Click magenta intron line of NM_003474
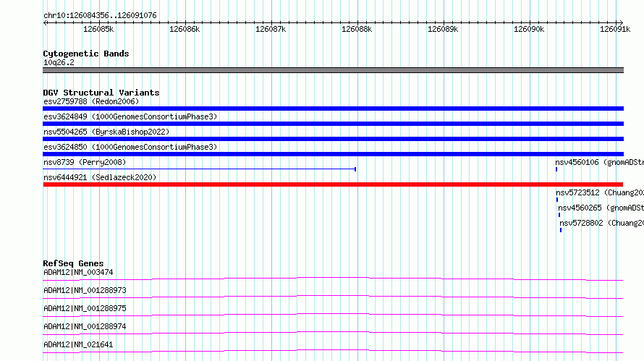Screen dimensions: 644x361 (333, 279)
